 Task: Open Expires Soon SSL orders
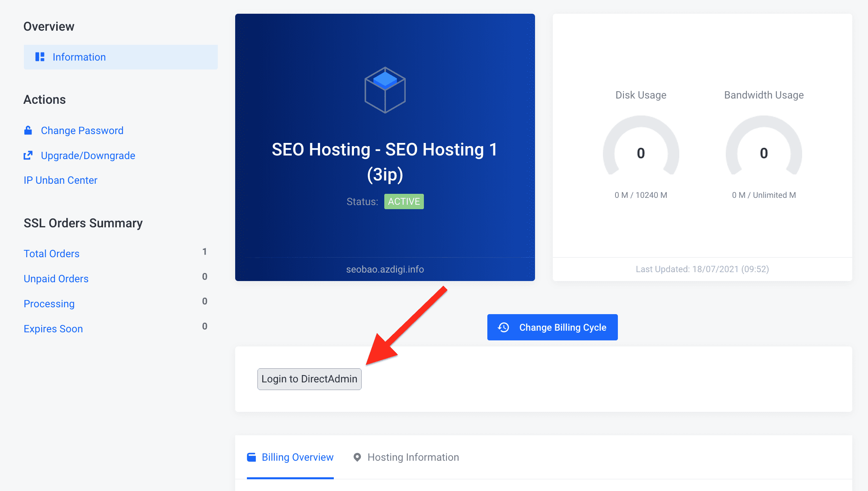53,329
